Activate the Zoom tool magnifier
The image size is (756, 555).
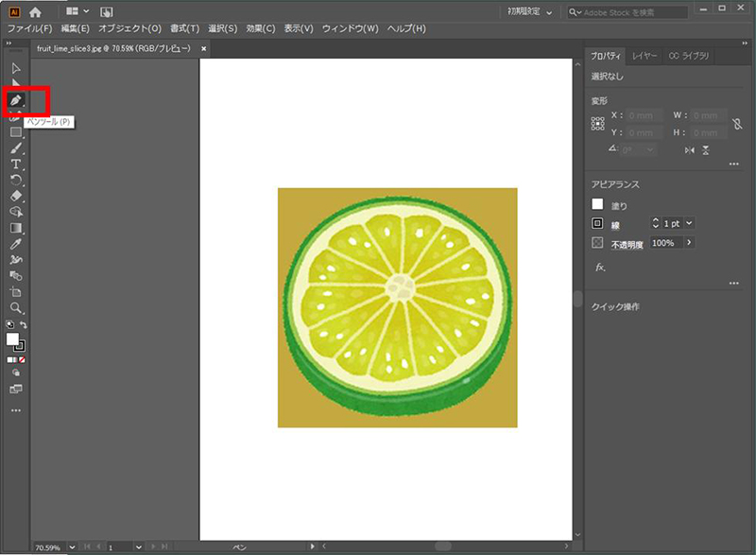click(16, 308)
